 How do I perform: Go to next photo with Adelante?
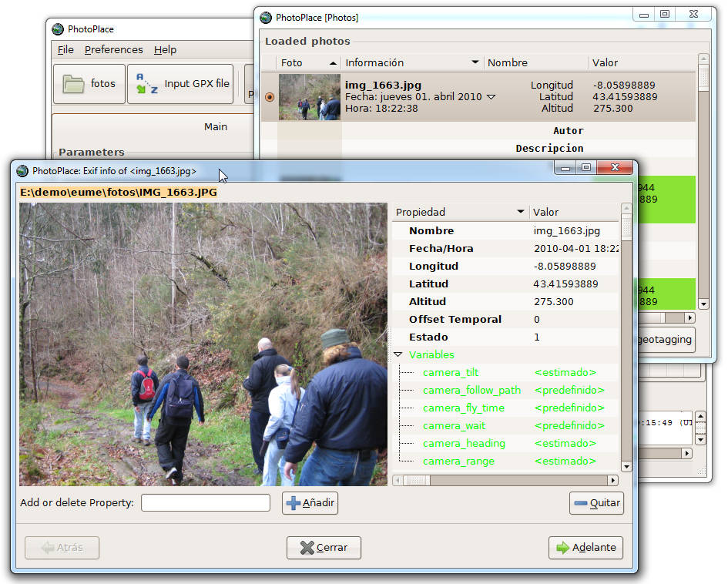[586, 548]
